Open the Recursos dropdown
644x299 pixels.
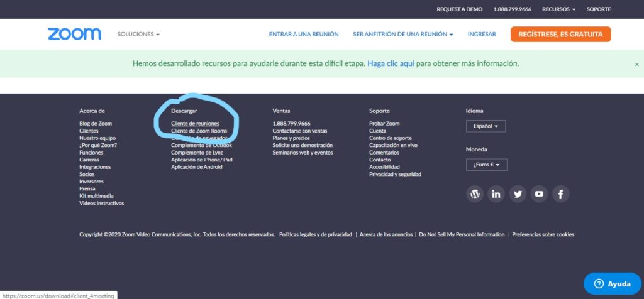point(558,9)
